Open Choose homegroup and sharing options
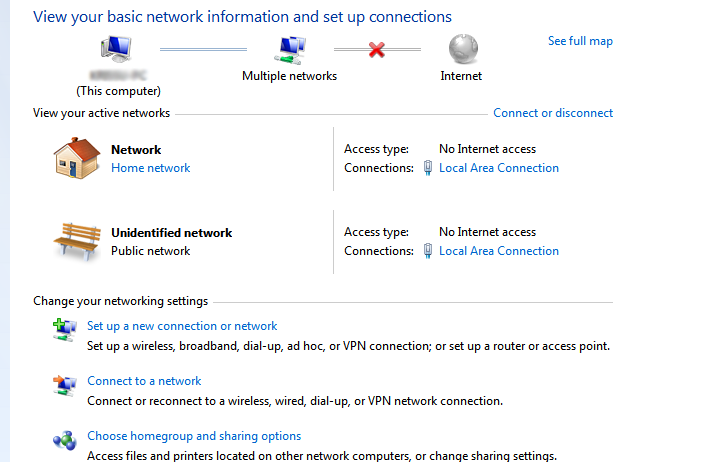The image size is (725, 462). click(x=194, y=436)
